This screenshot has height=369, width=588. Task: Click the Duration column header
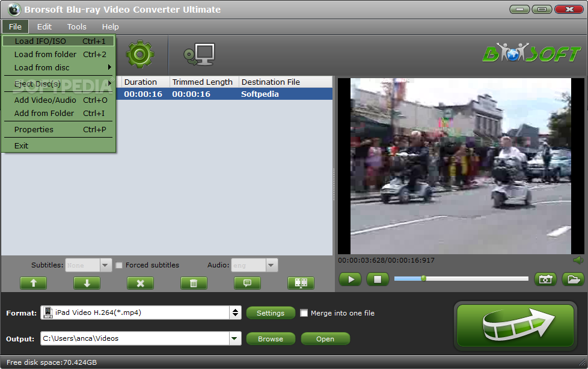point(145,82)
